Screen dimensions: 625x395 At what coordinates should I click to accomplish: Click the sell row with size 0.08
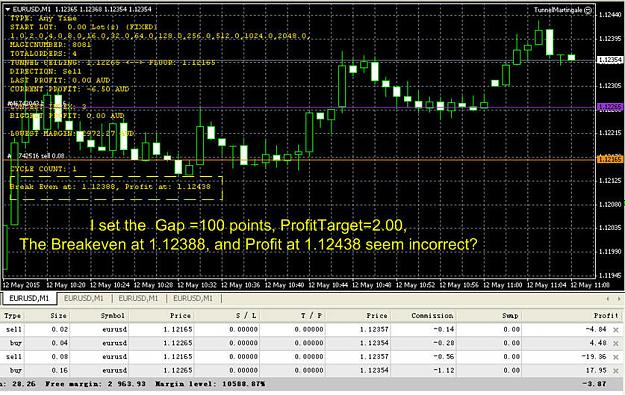[x=311, y=357]
